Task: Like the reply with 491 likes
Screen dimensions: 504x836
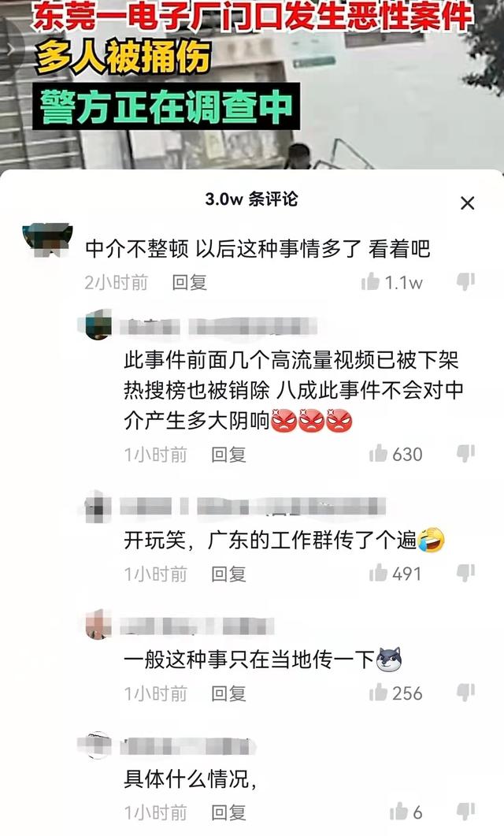Action: point(378,573)
